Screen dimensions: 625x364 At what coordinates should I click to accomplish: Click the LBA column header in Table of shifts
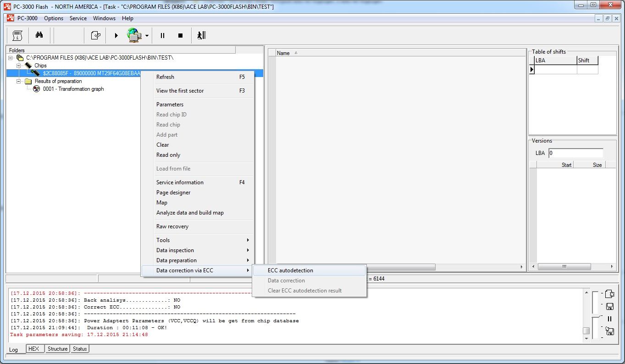[556, 61]
